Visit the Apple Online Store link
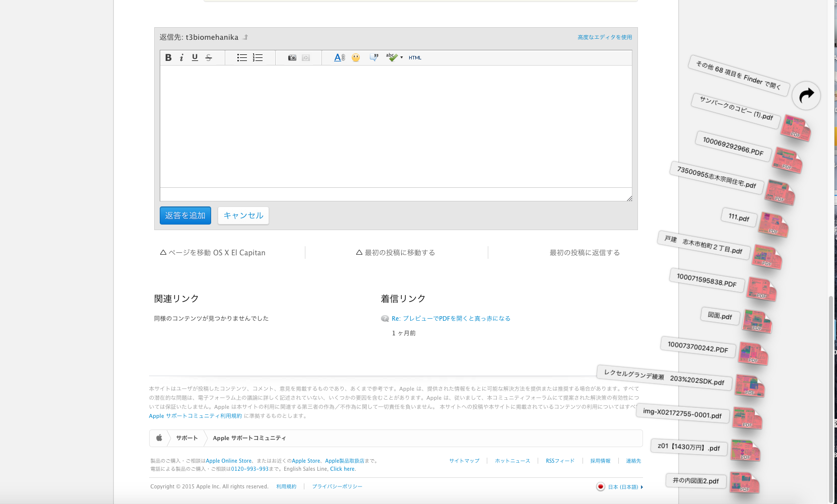Screen dimensions: 837x504 (x=229, y=461)
